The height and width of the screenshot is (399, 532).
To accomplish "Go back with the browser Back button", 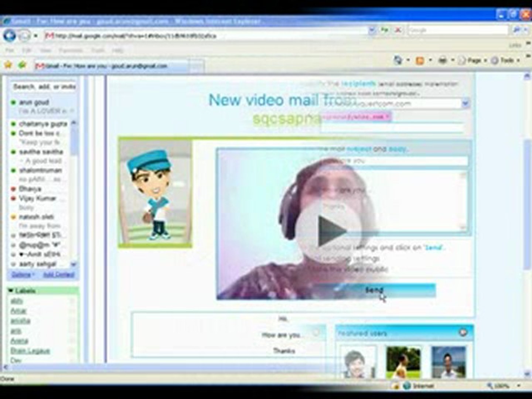I will pyautogui.click(x=10, y=35).
